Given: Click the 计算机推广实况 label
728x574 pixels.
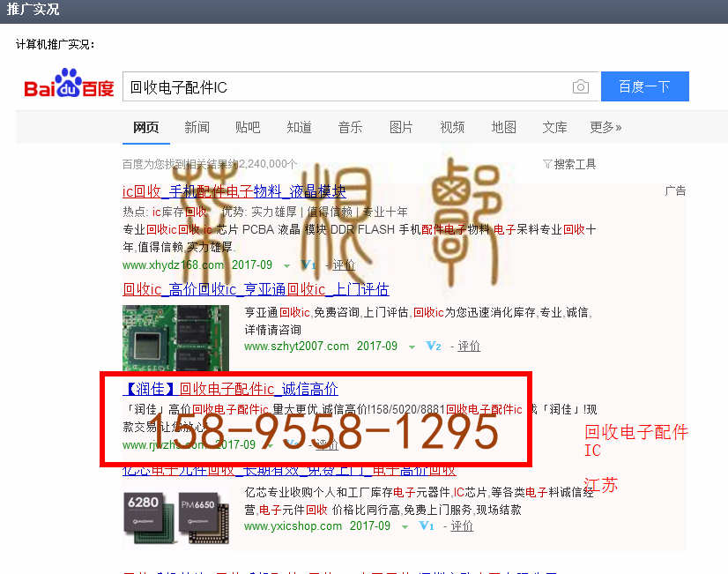Looking at the screenshot, I should (x=55, y=45).
